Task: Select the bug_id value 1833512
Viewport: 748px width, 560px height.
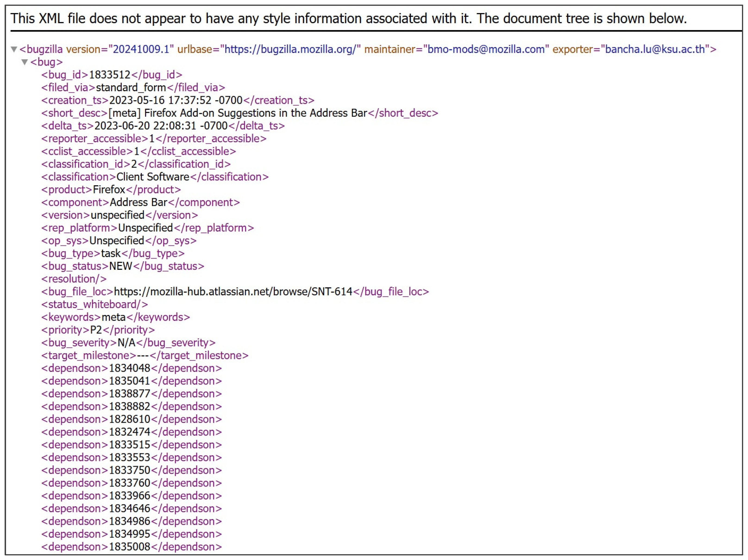Action: point(110,75)
